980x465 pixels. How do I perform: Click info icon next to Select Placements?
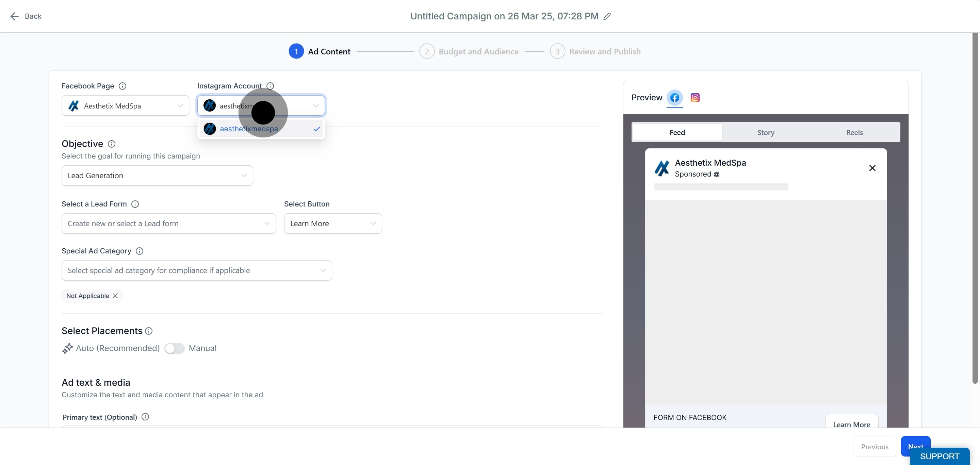[149, 331]
